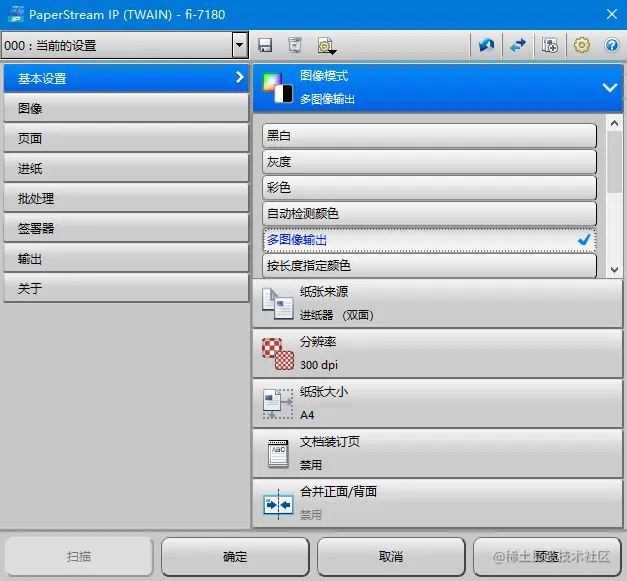Click the restore defaults arrow icon
The image size is (627, 581).
486,45
